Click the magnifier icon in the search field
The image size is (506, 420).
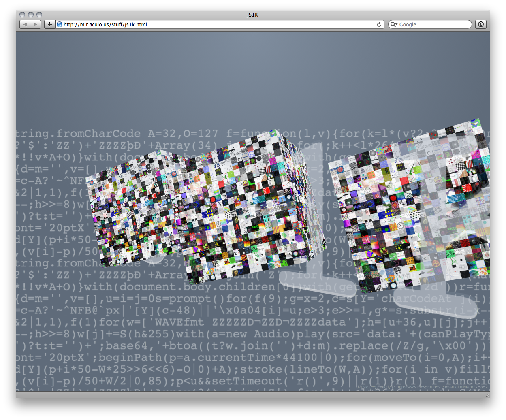click(x=394, y=24)
